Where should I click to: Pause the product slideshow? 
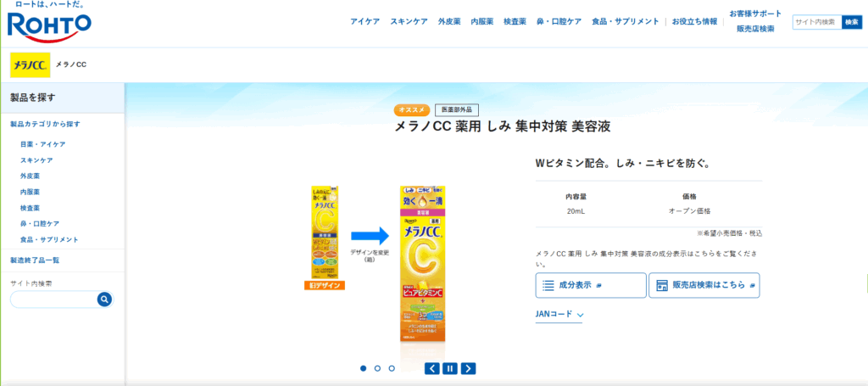pyautogui.click(x=450, y=368)
